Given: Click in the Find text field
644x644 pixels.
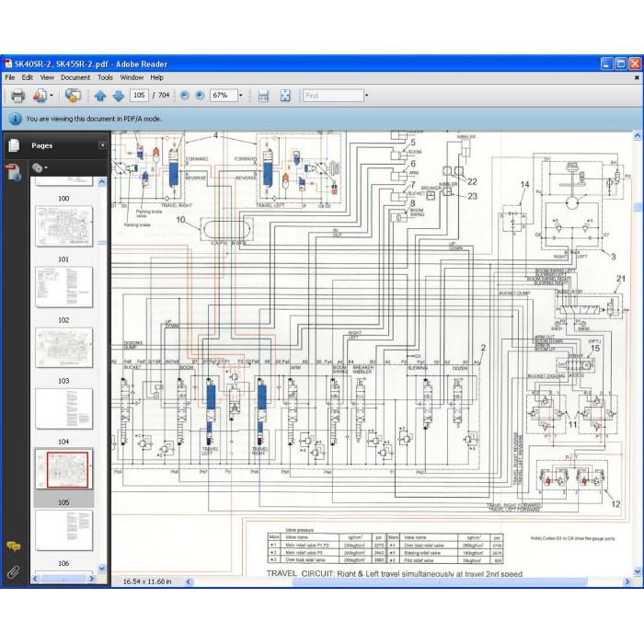Looking at the screenshot, I should (x=333, y=96).
